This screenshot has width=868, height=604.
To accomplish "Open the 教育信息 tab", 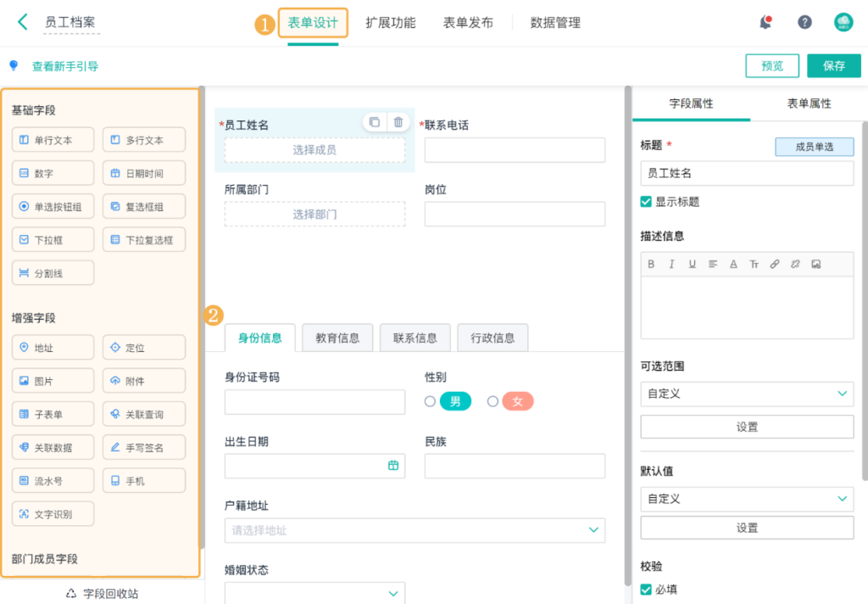I will point(337,338).
